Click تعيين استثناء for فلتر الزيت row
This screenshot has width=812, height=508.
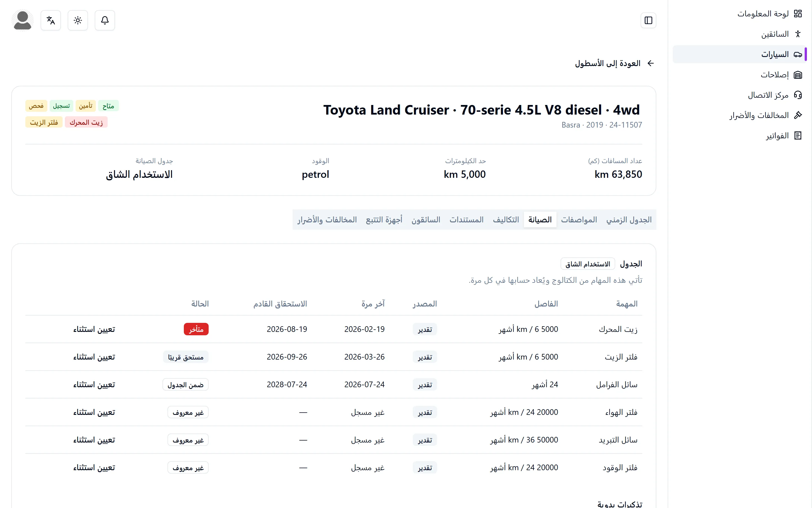94,357
